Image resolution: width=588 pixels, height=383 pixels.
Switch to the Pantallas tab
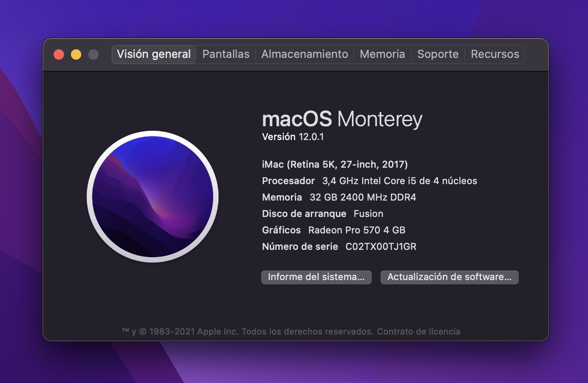[226, 54]
